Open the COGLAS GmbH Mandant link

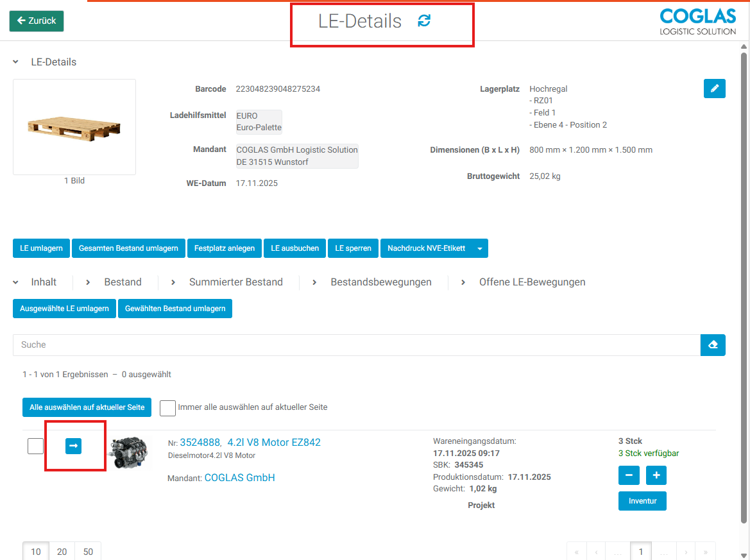[x=240, y=478]
